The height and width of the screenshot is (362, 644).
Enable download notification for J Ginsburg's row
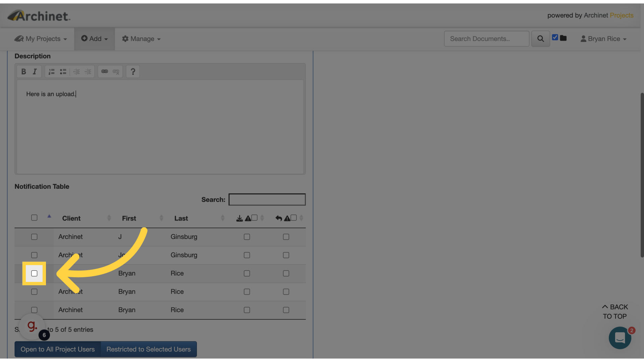click(247, 237)
